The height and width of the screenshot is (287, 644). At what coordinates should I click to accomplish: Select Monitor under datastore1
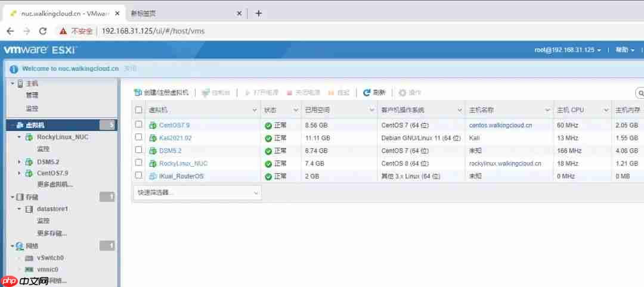(44, 221)
